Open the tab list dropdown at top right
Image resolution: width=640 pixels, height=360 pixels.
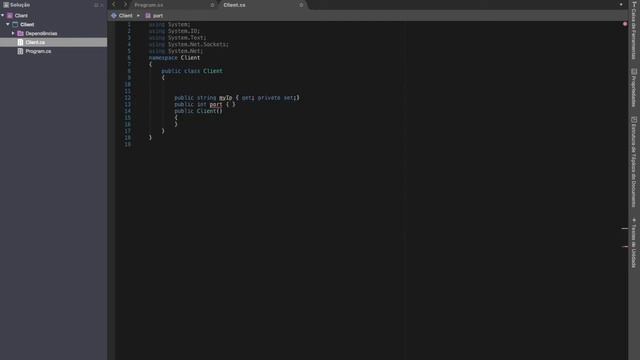click(621, 4)
